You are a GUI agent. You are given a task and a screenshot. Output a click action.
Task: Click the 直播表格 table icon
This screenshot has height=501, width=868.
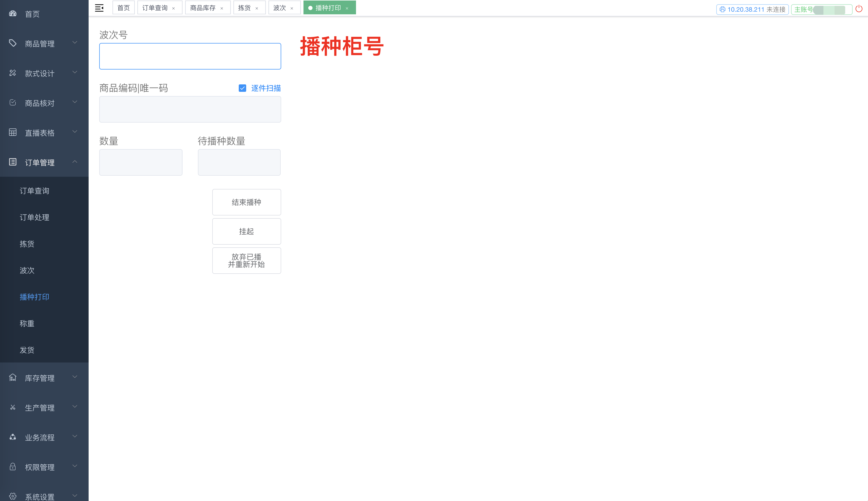coord(13,132)
